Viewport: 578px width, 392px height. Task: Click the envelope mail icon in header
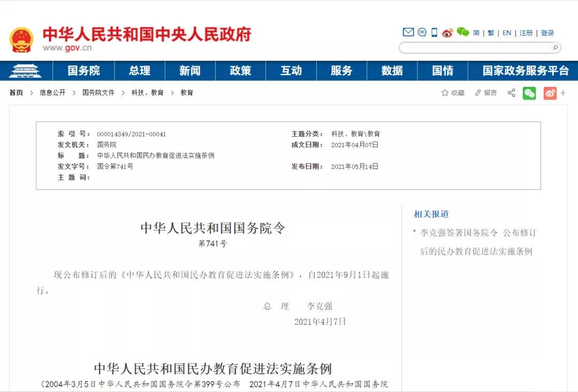[408, 33]
